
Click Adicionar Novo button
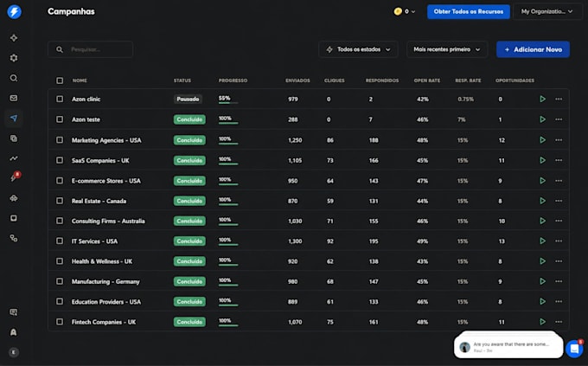[x=533, y=49]
